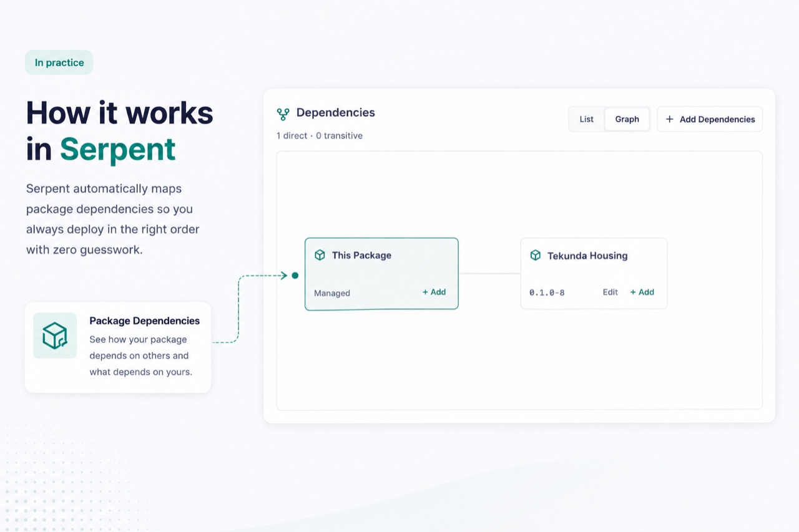Click the 'How it works in Serpent' heading
This screenshot has width=799, height=532.
pos(120,131)
